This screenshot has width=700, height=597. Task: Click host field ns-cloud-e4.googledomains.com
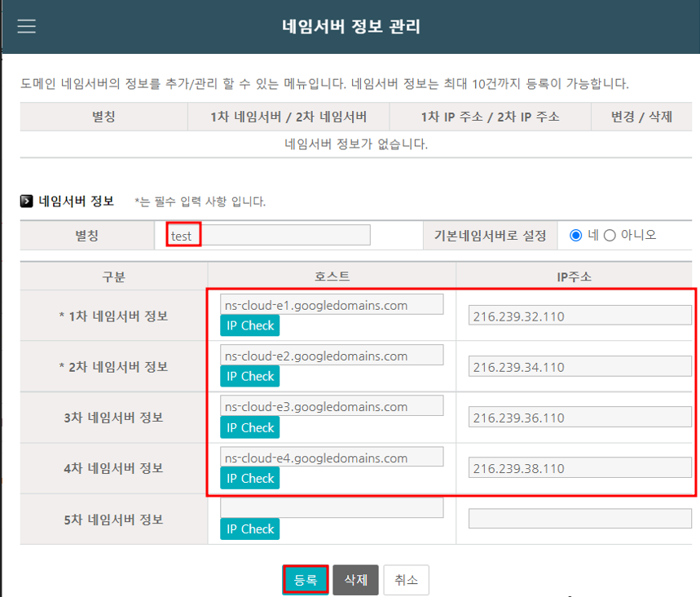[x=332, y=457]
